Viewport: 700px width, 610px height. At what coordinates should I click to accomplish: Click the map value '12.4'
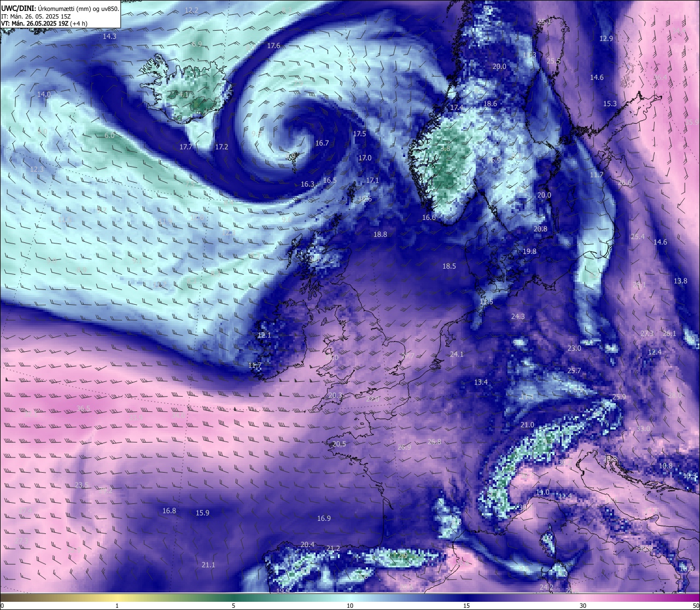[655, 352]
